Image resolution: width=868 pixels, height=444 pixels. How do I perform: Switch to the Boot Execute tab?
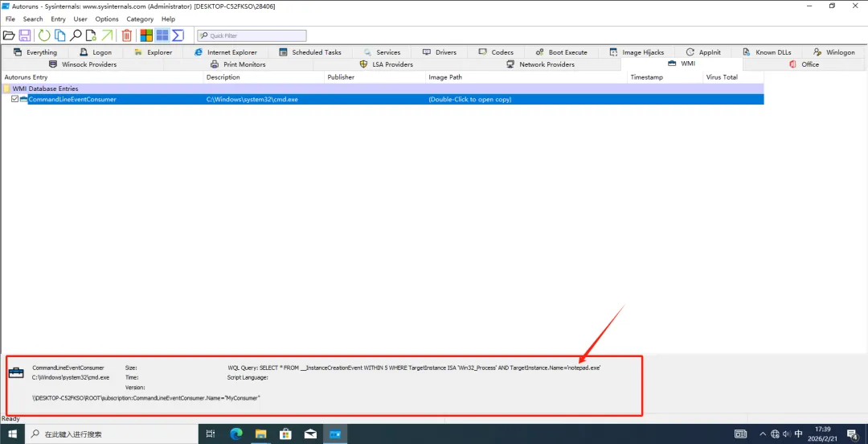[x=561, y=52]
